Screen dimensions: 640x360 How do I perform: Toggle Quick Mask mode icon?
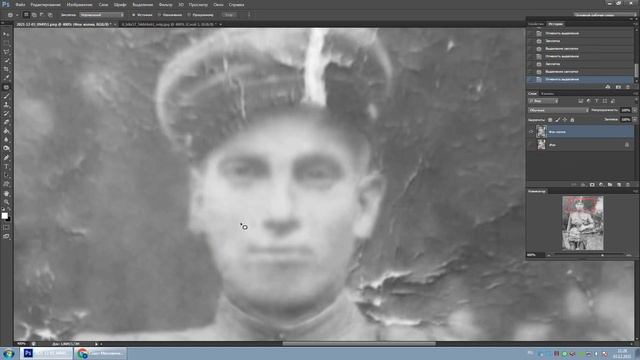(6, 228)
